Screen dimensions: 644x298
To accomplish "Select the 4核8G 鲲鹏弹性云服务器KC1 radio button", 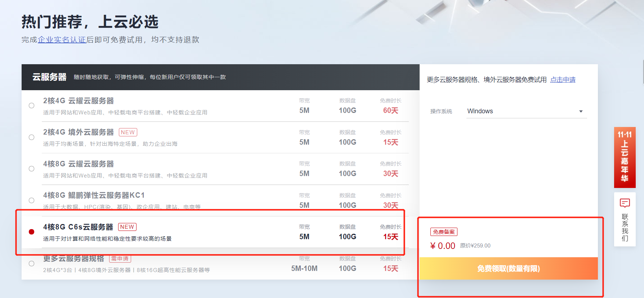I will tap(32, 201).
